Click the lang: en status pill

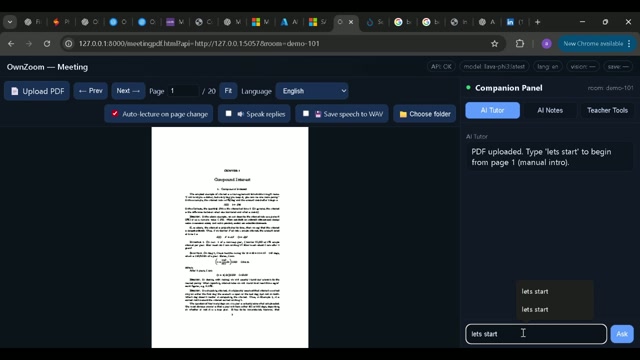coord(547,67)
